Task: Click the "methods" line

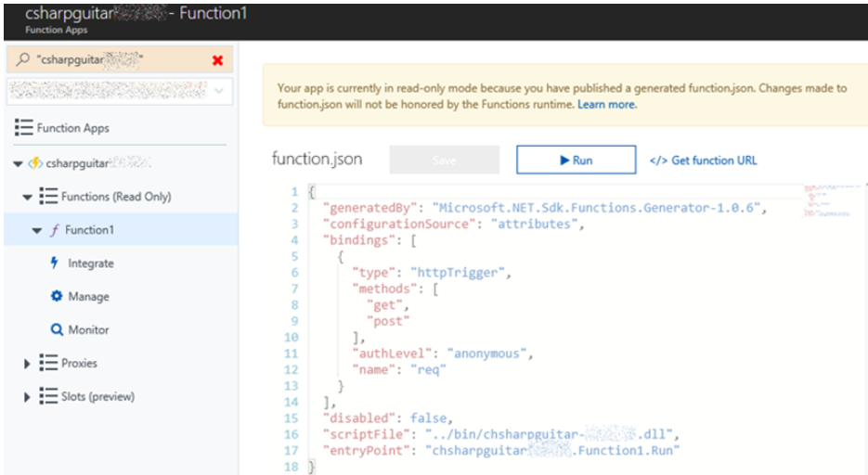Action: (x=395, y=289)
